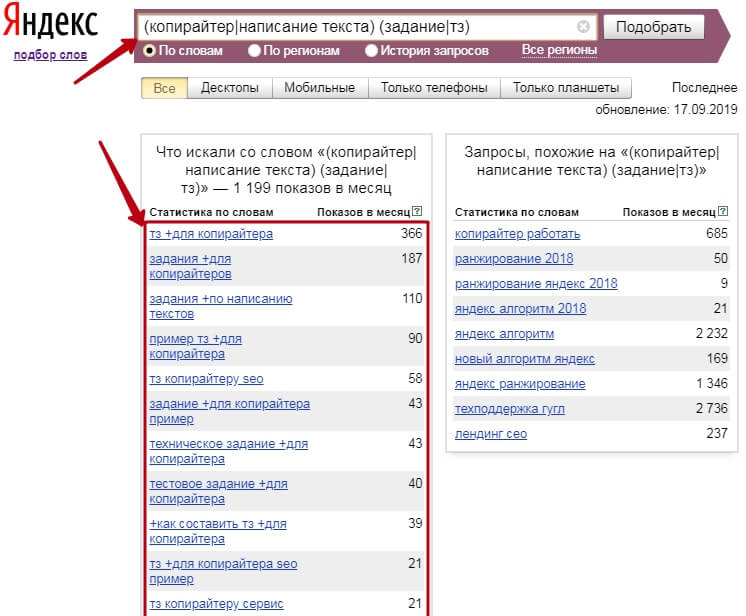The width and height of the screenshot is (746, 616).
Task: Click the Подобрать button
Action: pos(654,27)
